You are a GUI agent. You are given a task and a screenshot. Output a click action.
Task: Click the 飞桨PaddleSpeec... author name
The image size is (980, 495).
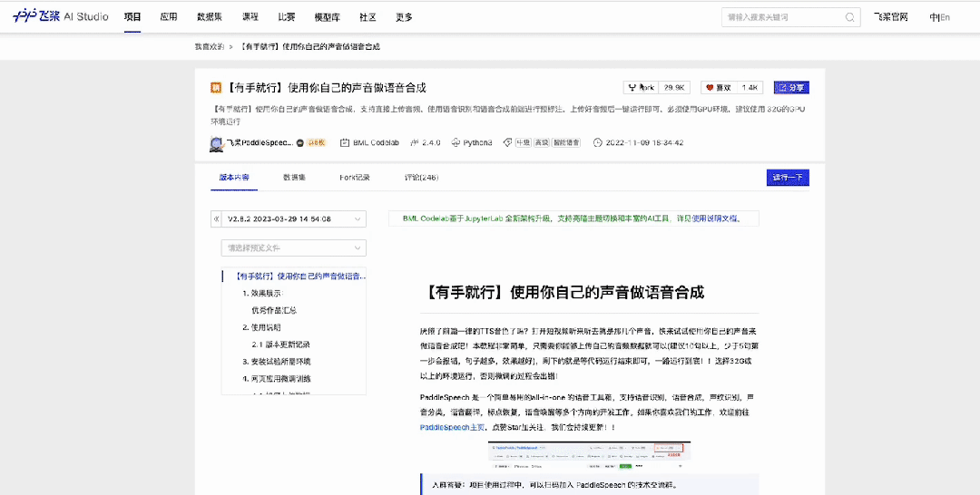(x=260, y=143)
